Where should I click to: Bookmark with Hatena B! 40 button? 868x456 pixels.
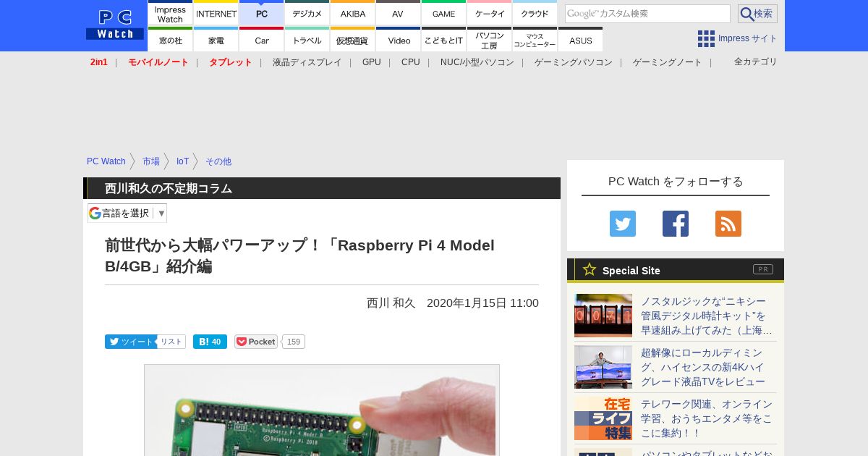(x=210, y=342)
